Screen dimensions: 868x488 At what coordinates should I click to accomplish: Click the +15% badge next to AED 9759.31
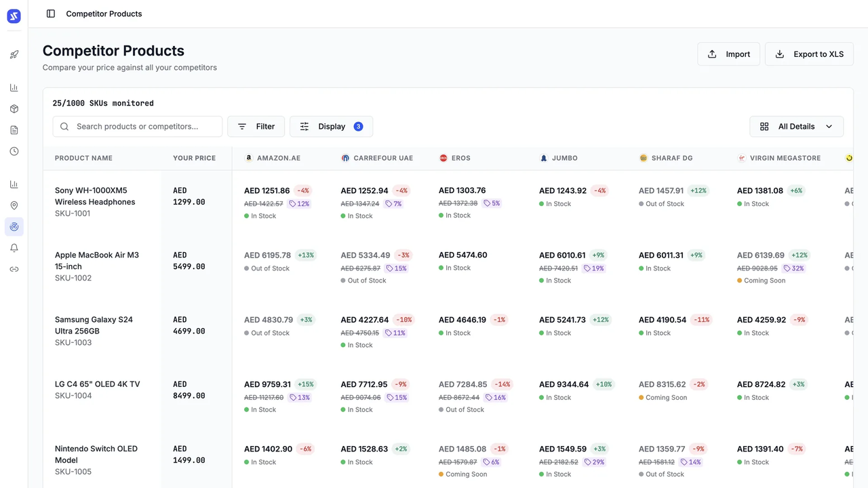(305, 384)
